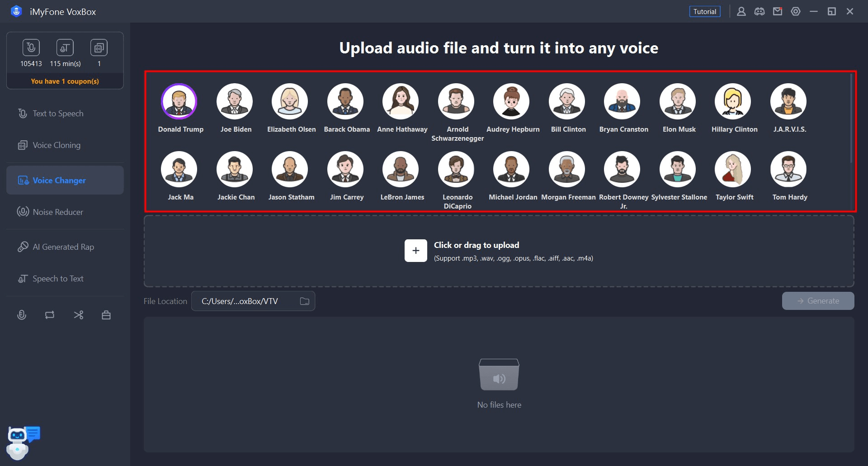This screenshot has height=466, width=868.
Task: Choose the Bryan Cranston voice avatar
Action: click(622, 101)
